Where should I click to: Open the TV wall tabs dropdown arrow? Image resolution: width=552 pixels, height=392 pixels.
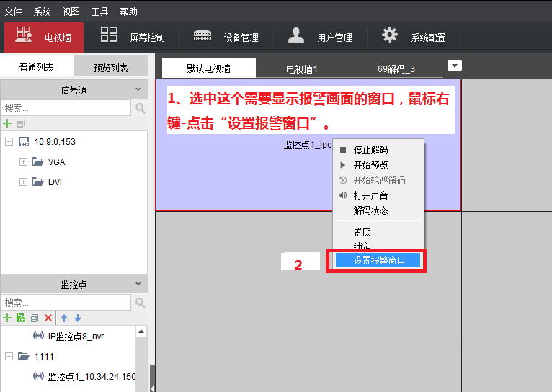point(454,66)
